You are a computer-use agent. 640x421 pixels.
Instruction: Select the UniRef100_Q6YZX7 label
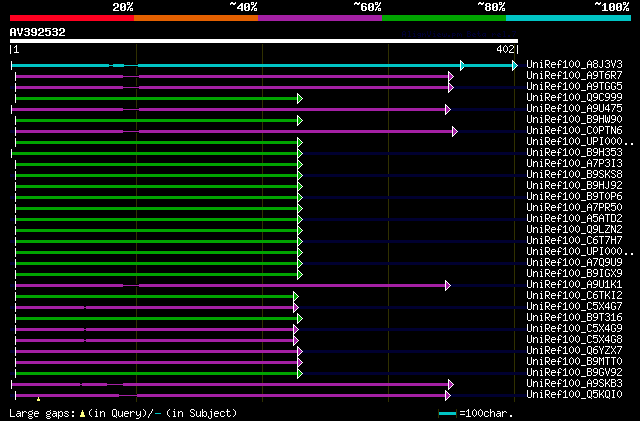pos(574,351)
